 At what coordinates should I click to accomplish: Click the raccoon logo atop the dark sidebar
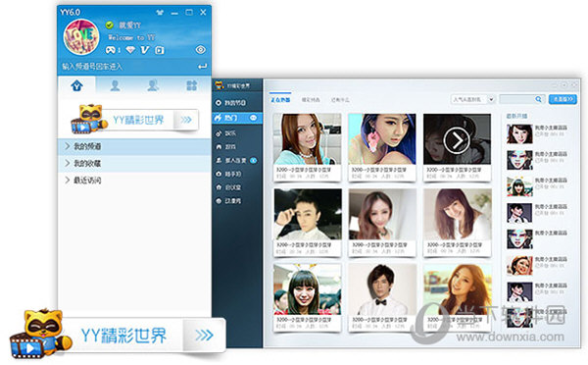[219, 85]
